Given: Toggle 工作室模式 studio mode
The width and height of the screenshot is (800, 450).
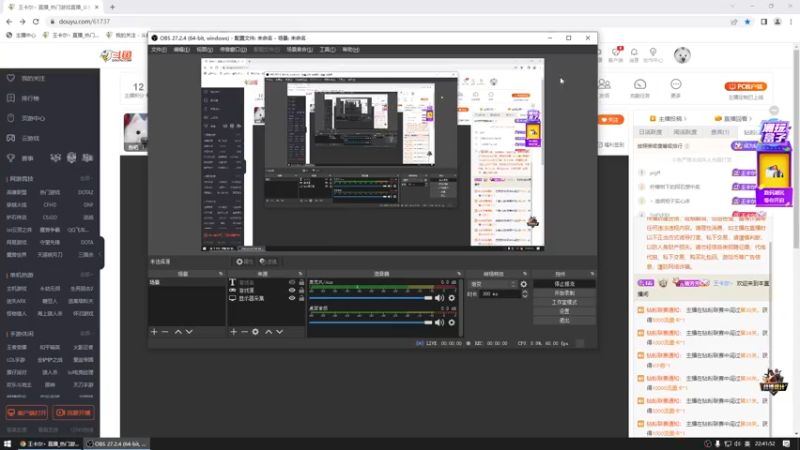Looking at the screenshot, I should tap(564, 303).
